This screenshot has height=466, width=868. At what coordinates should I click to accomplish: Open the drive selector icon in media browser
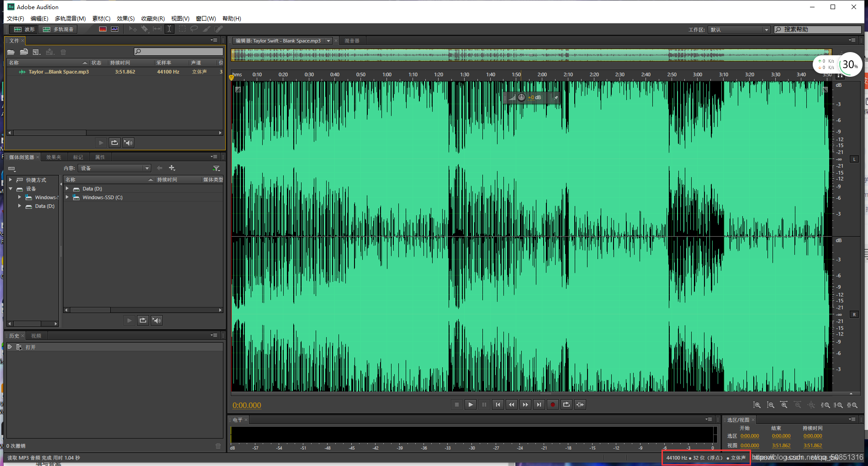coord(12,169)
